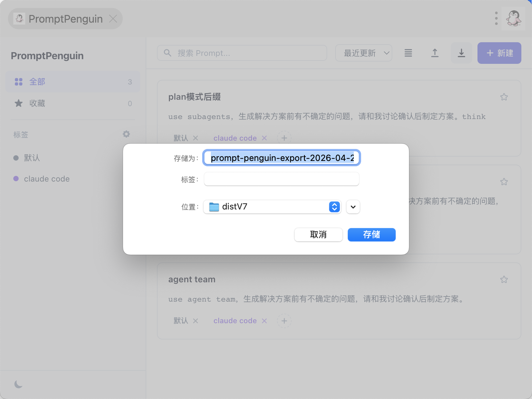Image resolution: width=532 pixels, height=399 pixels.
Task: Click the agent team card title
Action: tap(192, 279)
